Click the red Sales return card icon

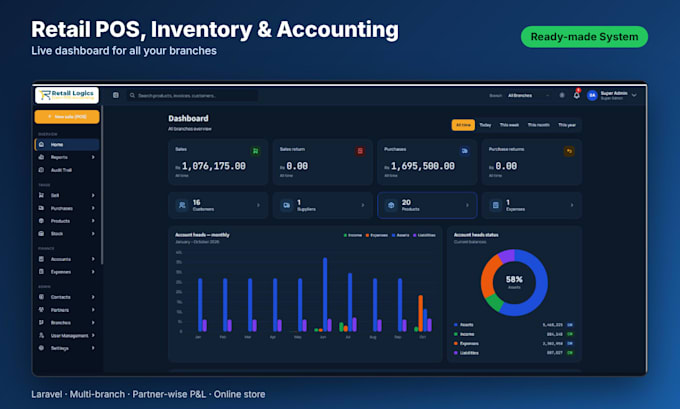(360, 151)
